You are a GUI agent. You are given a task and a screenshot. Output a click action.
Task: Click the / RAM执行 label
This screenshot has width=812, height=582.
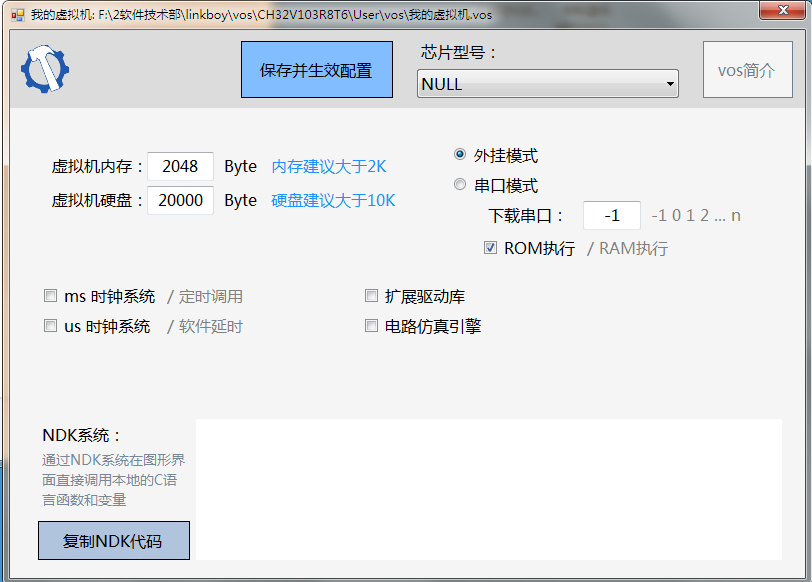point(627,248)
